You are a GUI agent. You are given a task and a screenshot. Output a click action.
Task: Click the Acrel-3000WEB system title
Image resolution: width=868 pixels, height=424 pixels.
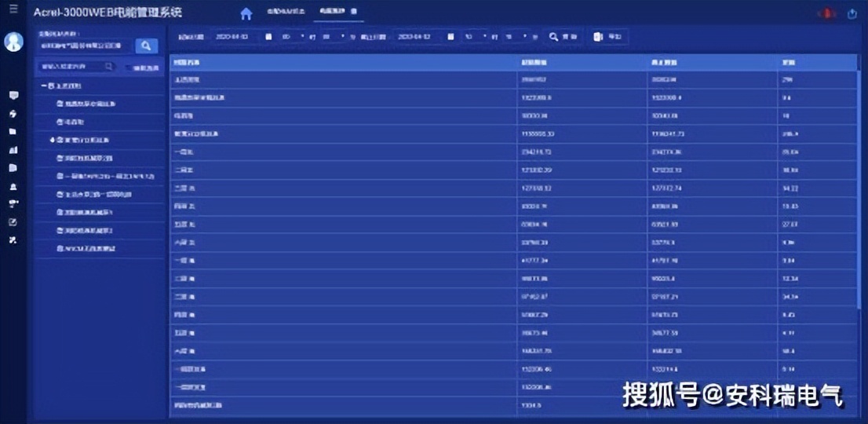click(108, 13)
